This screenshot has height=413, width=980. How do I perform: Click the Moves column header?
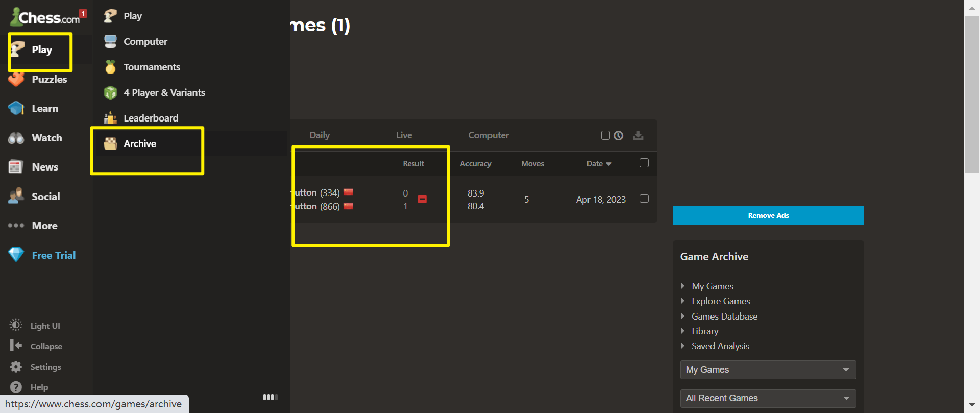pyautogui.click(x=532, y=164)
